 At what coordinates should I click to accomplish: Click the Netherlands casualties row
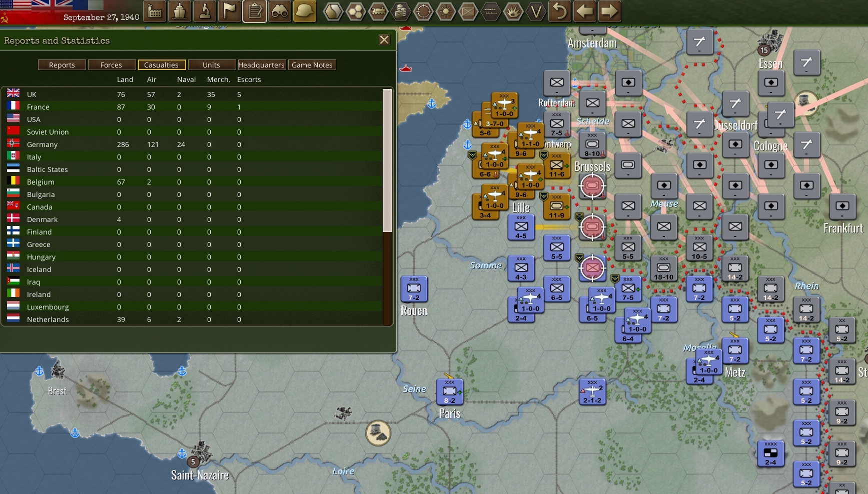click(193, 319)
